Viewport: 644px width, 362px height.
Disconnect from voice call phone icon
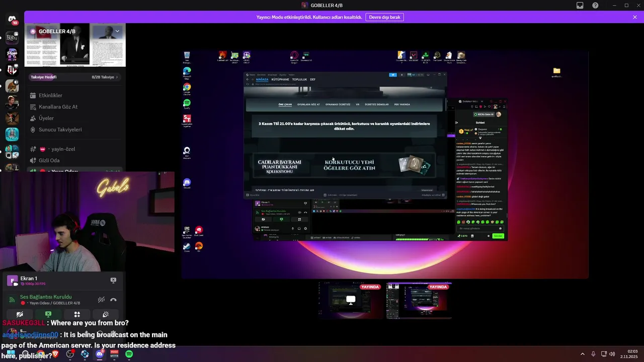[113, 300]
